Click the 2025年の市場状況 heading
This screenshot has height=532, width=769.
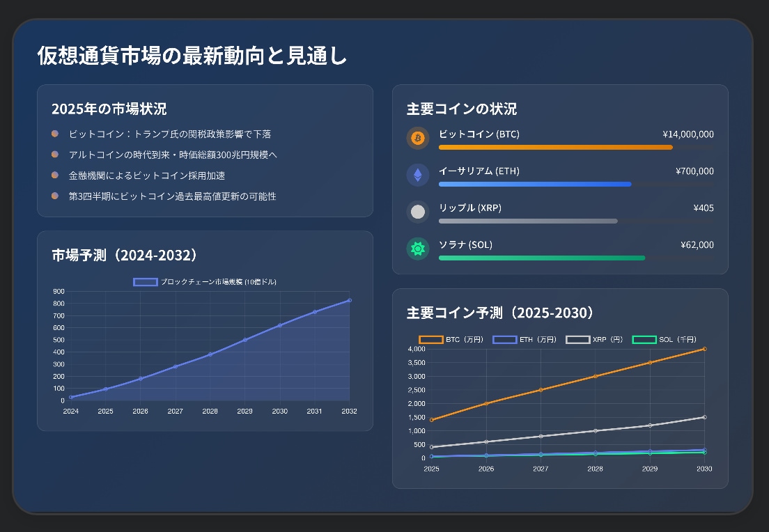(x=109, y=109)
